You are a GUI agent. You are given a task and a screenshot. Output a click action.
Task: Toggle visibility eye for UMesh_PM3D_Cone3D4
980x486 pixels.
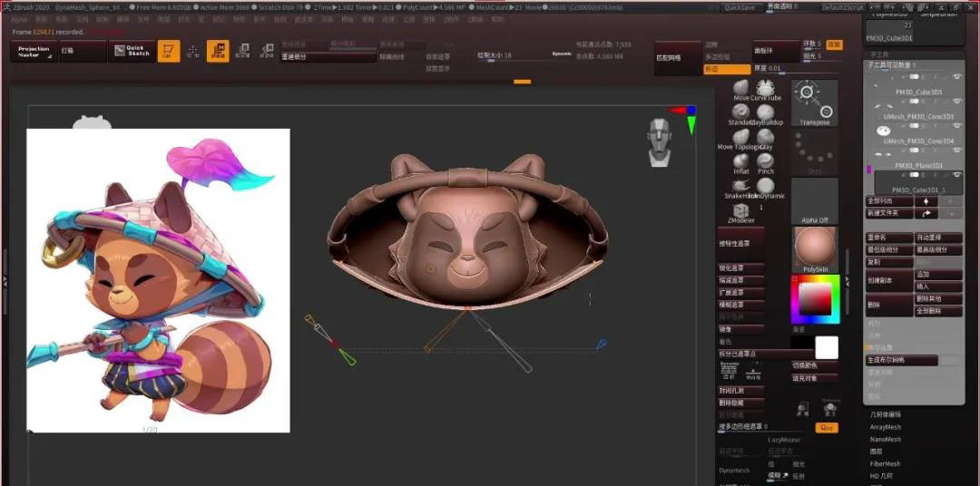(957, 125)
